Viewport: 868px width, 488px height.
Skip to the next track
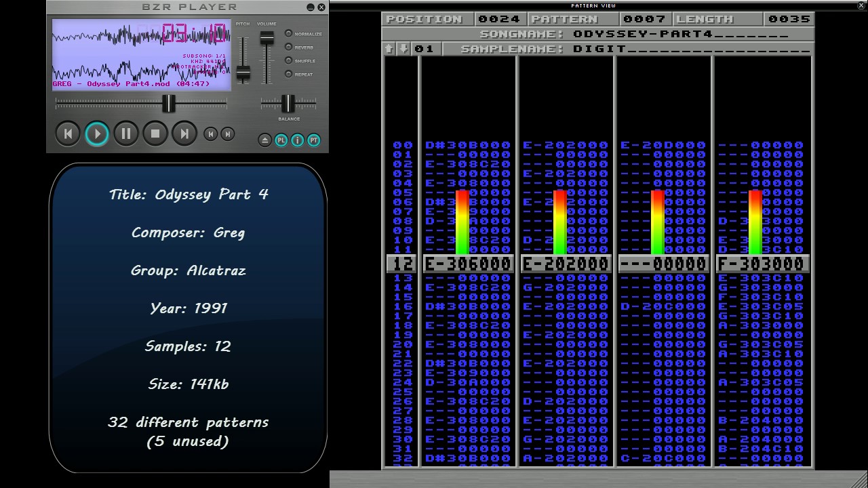(184, 134)
